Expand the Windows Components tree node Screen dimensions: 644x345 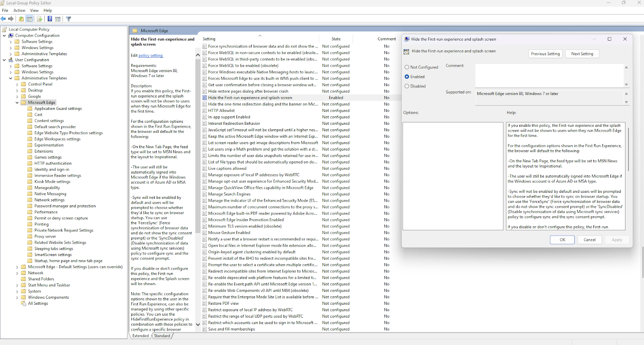[17, 297]
